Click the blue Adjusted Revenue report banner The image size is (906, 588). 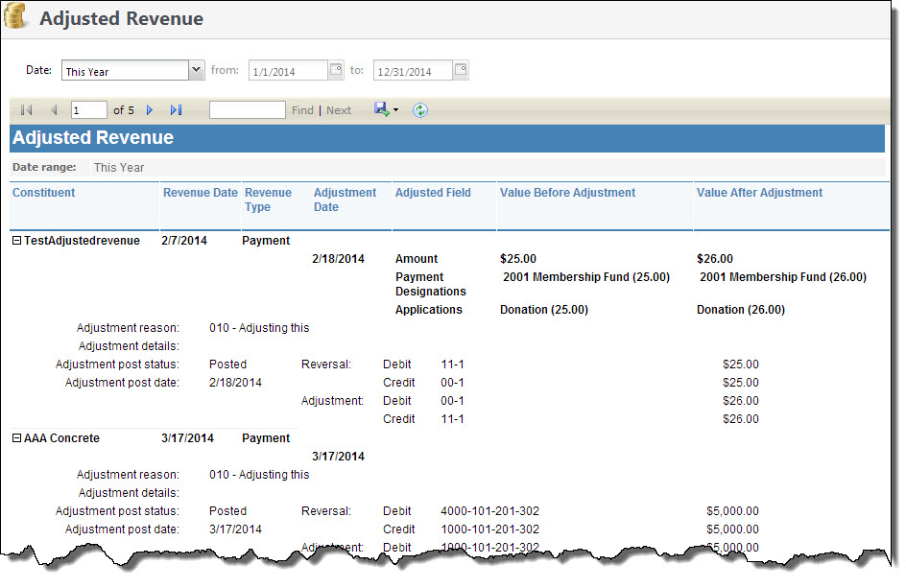pos(447,138)
